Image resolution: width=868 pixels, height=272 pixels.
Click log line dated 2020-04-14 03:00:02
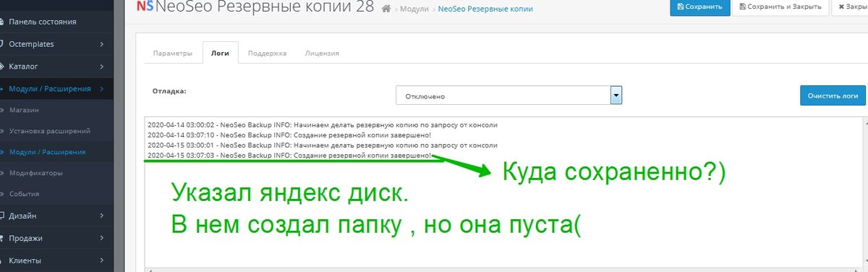coord(323,124)
